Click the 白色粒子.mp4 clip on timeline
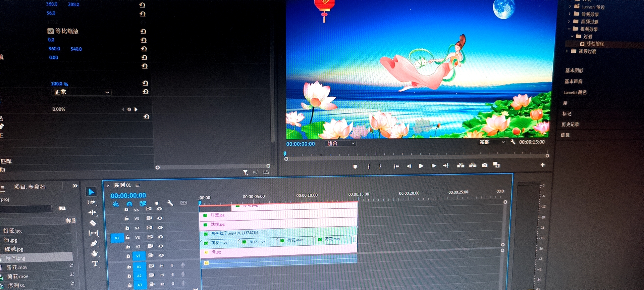The image size is (644, 290). tap(278, 233)
